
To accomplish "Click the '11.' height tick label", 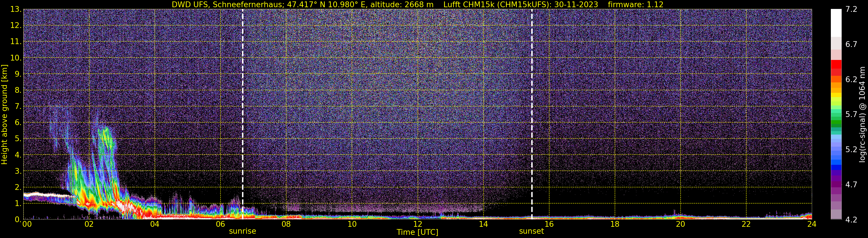I will coord(16,41).
